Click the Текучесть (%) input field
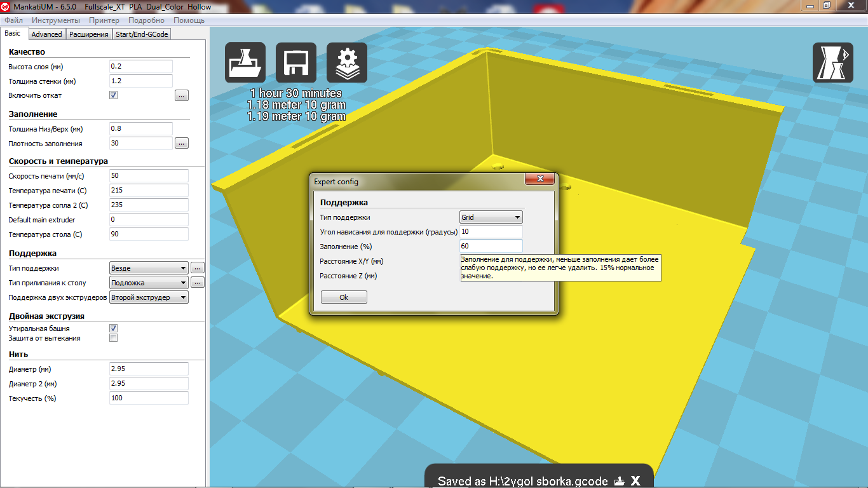The image size is (868, 488). (x=149, y=398)
